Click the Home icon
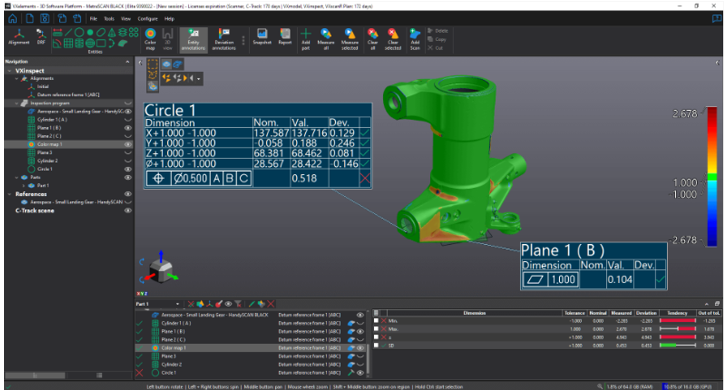 tap(12, 18)
